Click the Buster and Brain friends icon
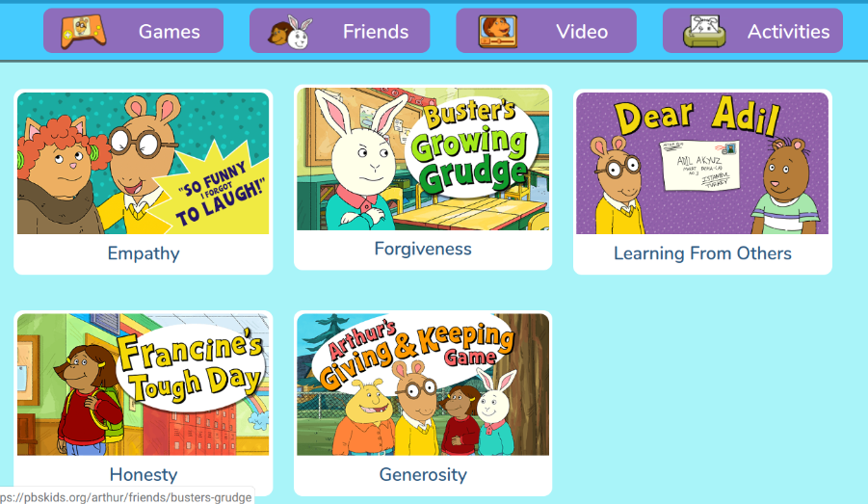Viewport: 868px width, 504px height. click(290, 32)
